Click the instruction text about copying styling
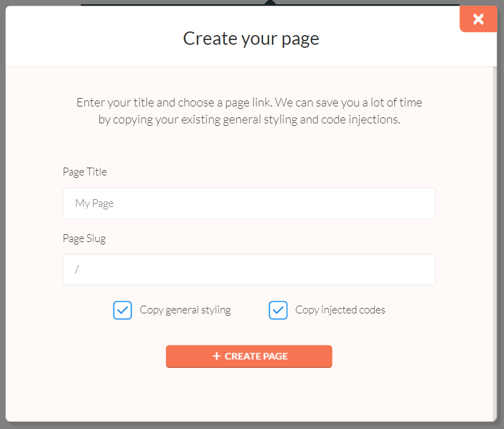504x429 pixels. point(249,111)
